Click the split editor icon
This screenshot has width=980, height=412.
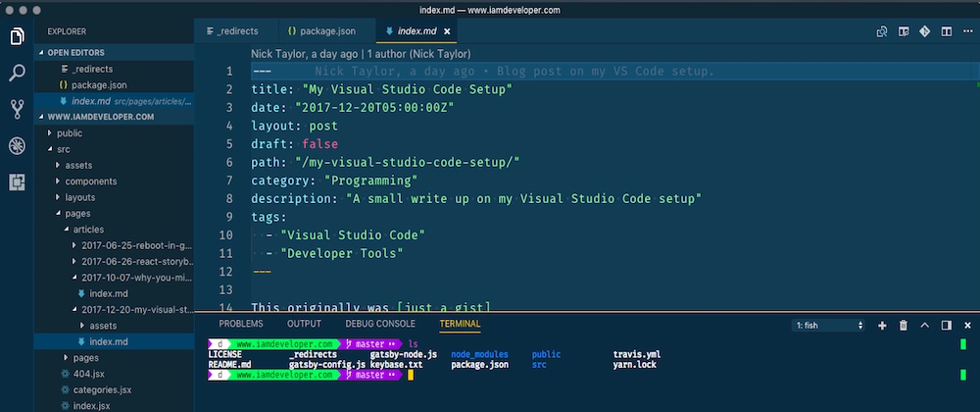945,31
